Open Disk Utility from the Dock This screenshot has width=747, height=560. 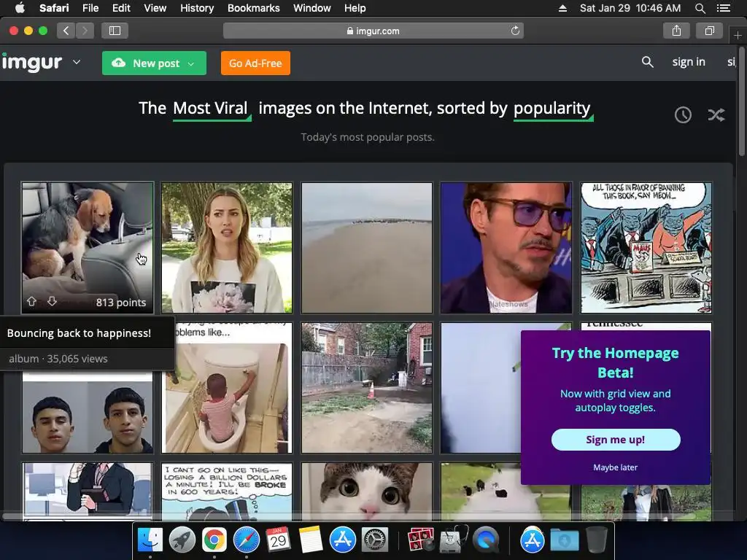[452, 540]
